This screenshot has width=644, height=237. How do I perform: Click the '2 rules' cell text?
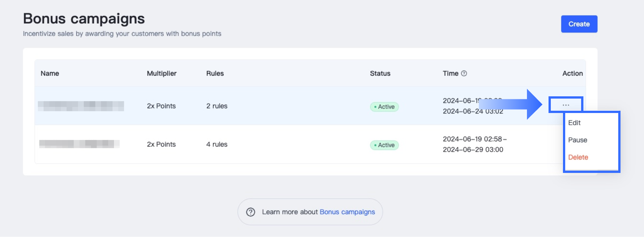click(x=217, y=106)
